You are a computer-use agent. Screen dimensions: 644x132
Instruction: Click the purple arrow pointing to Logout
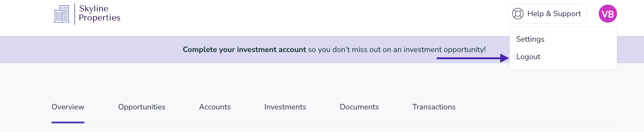pos(473,58)
